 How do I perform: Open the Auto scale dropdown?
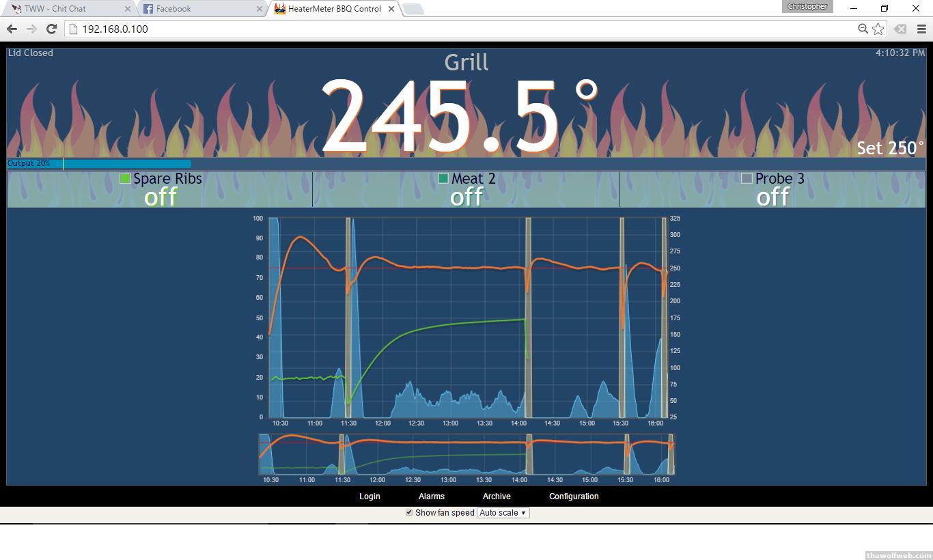click(x=503, y=512)
